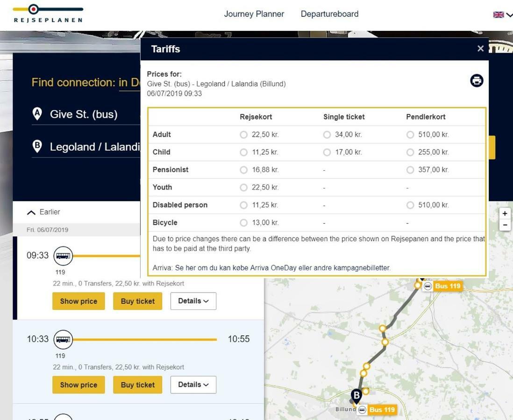The height and width of the screenshot is (420, 513).
Task: Click the bus icon for 09:33 departure
Action: coord(63,256)
